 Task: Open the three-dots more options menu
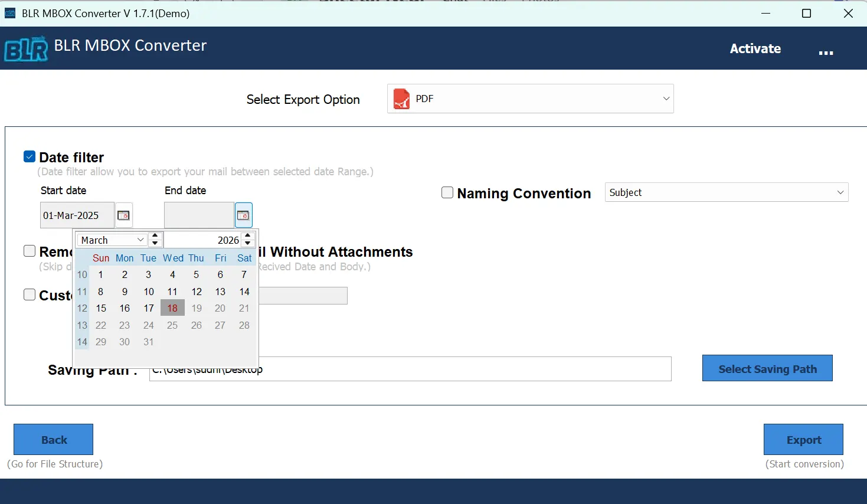coord(826,53)
